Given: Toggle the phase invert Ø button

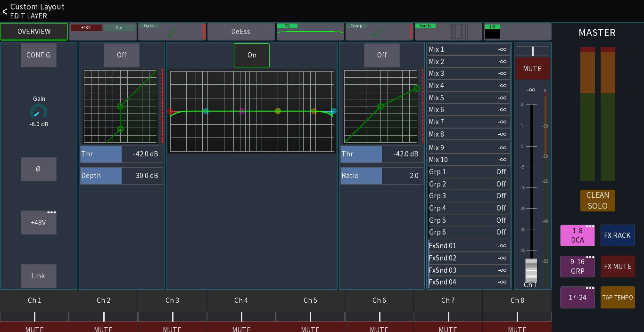Looking at the screenshot, I should 39,169.
